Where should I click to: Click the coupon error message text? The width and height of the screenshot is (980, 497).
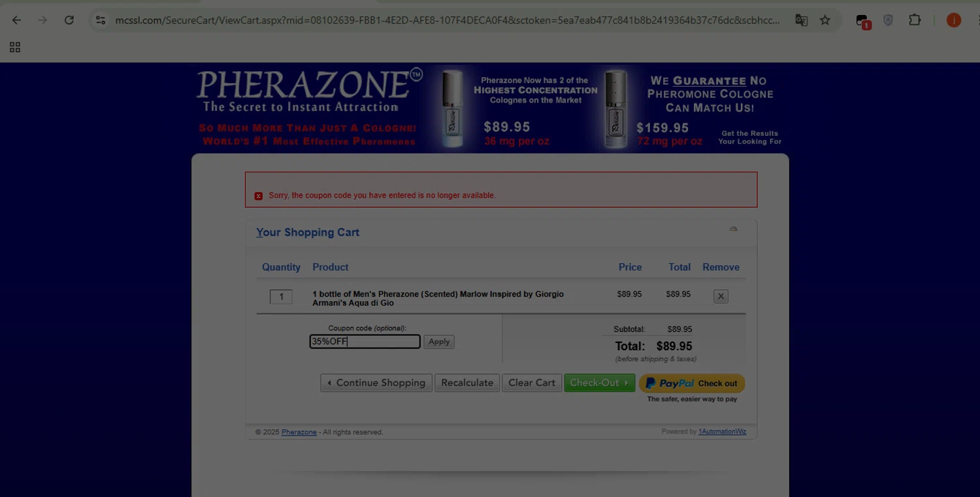pos(382,195)
